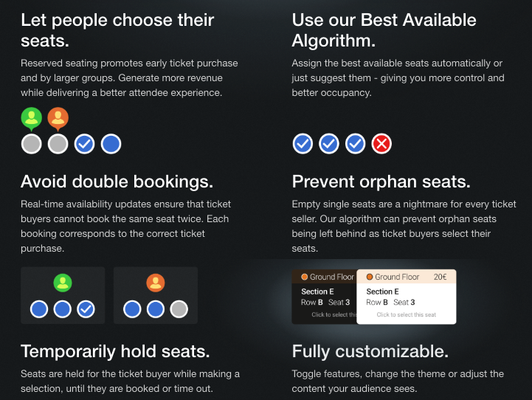Click the orange dot in the light tooltip header

click(370, 277)
